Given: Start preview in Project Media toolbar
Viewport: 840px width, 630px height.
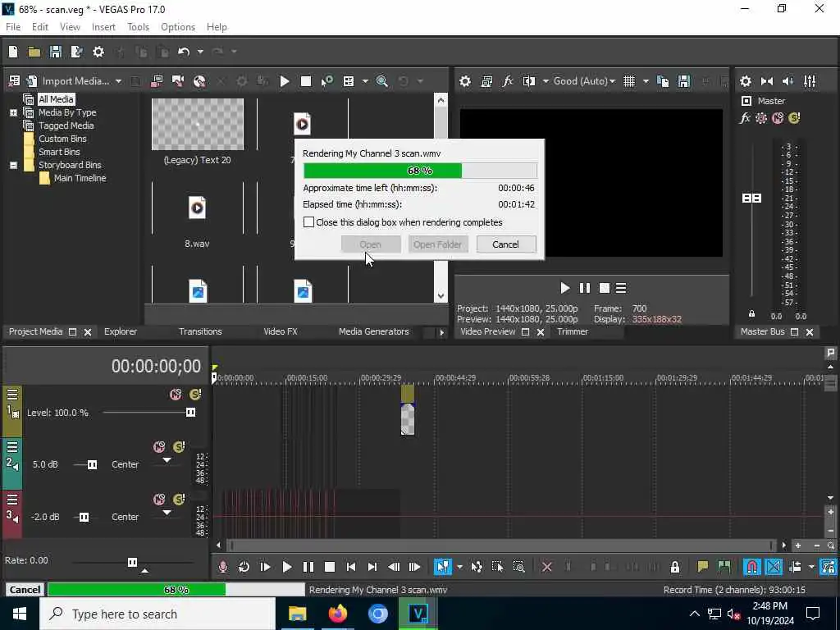Looking at the screenshot, I should point(285,81).
